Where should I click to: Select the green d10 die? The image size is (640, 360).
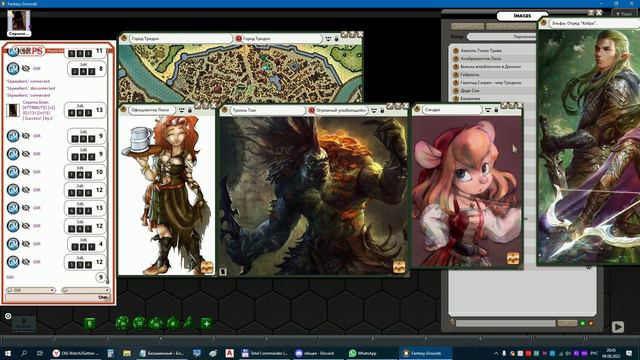click(x=156, y=323)
